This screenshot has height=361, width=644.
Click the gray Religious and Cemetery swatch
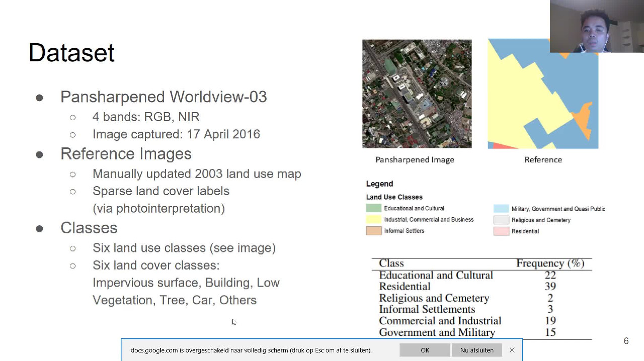(x=501, y=220)
